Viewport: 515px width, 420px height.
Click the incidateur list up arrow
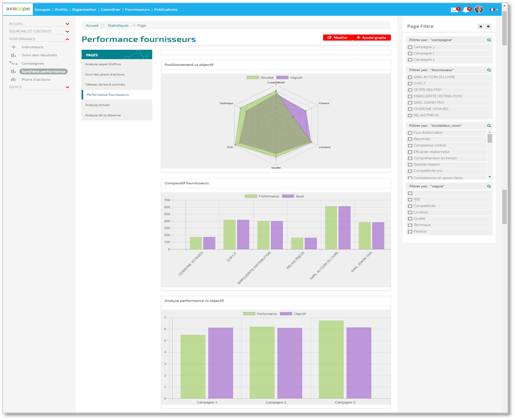490,132
